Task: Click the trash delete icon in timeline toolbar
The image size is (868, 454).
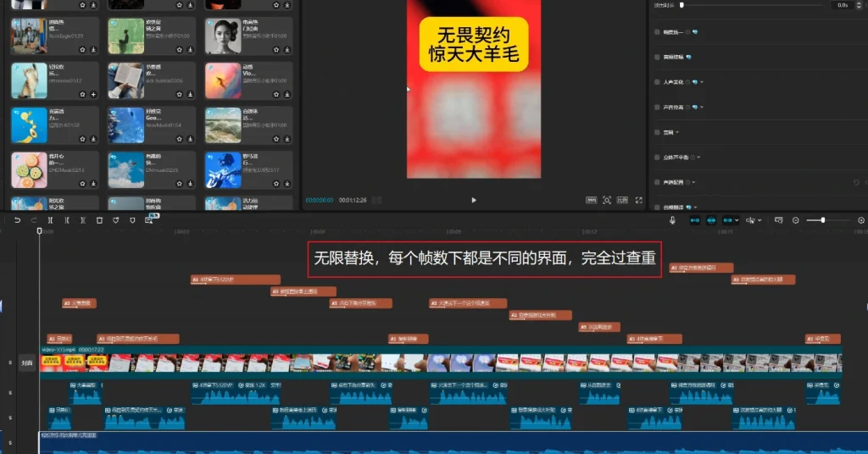Action: (100, 220)
